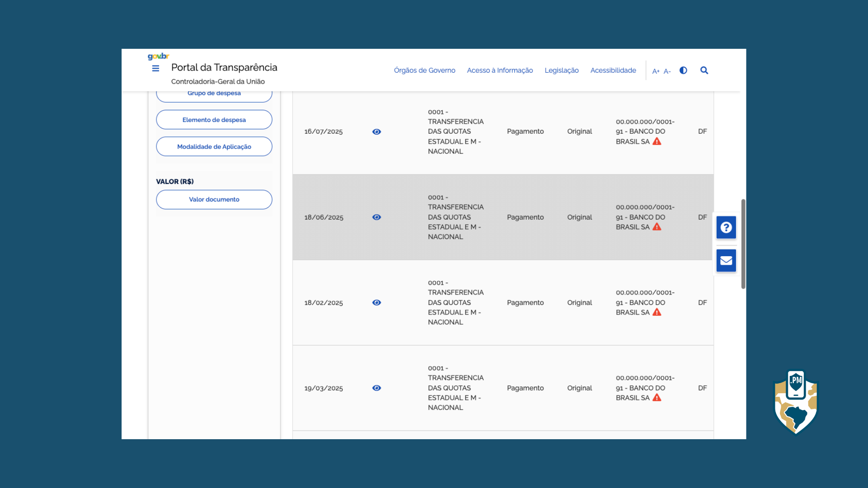The height and width of the screenshot is (488, 868).
Task: View details of 19/03/2025 payment
Action: [377, 388]
